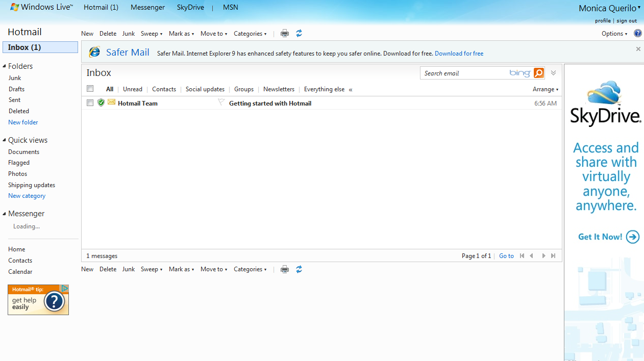Click the bottom toolbar printer icon
The height and width of the screenshot is (361, 644).
pyautogui.click(x=285, y=269)
